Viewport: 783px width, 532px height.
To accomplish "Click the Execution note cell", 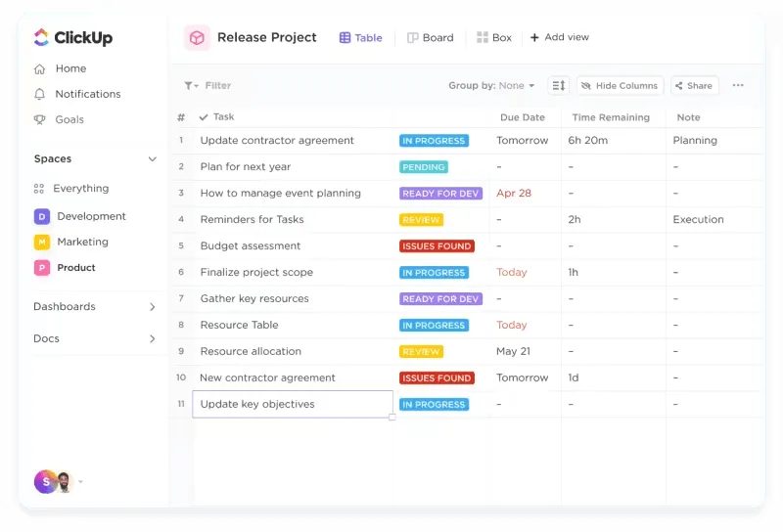I will point(698,220).
